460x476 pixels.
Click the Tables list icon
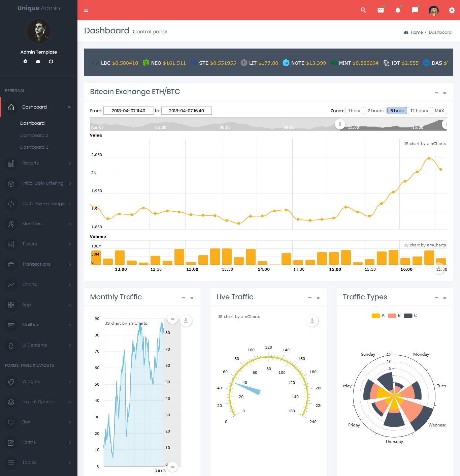coord(11,463)
